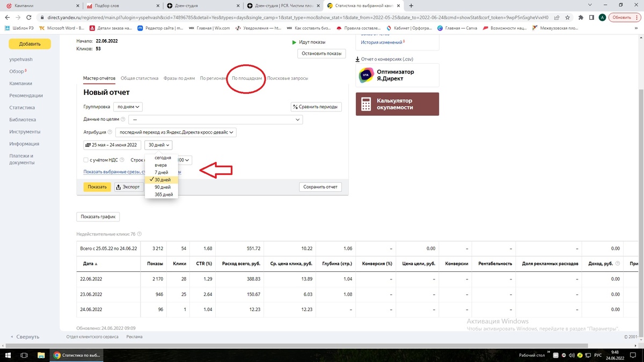Image resolution: width=644 pixels, height=362 pixels.
Task: Switch to the По регионам tab
Action: [214, 78]
